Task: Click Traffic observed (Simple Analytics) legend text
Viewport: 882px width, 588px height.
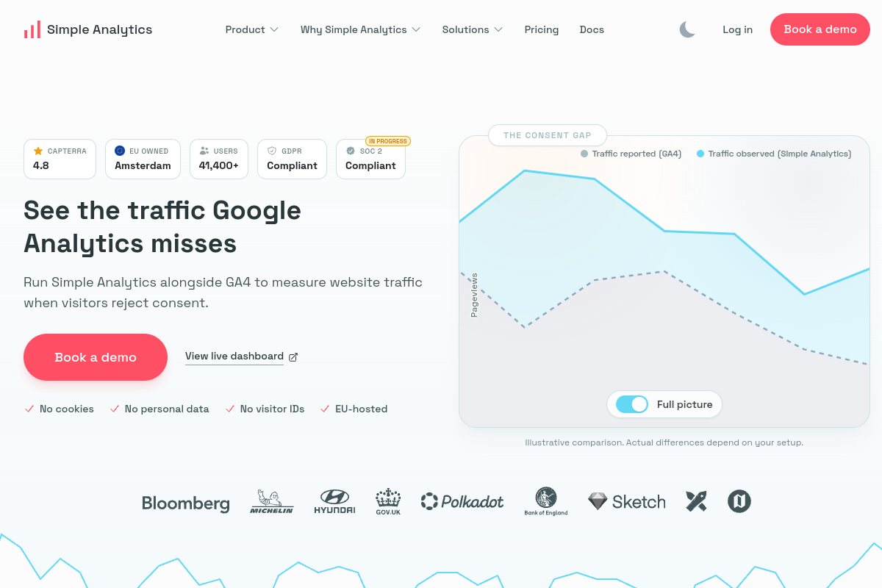Action: pyautogui.click(x=780, y=154)
